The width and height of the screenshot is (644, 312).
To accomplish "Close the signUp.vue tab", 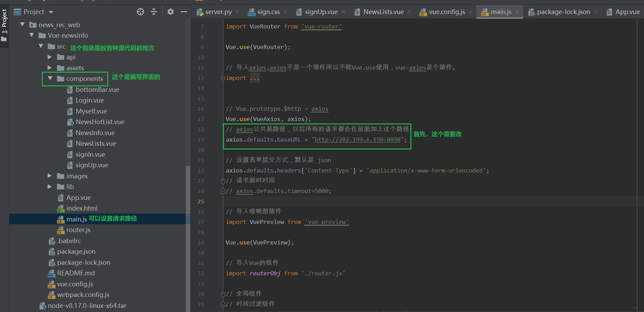I will point(343,12).
